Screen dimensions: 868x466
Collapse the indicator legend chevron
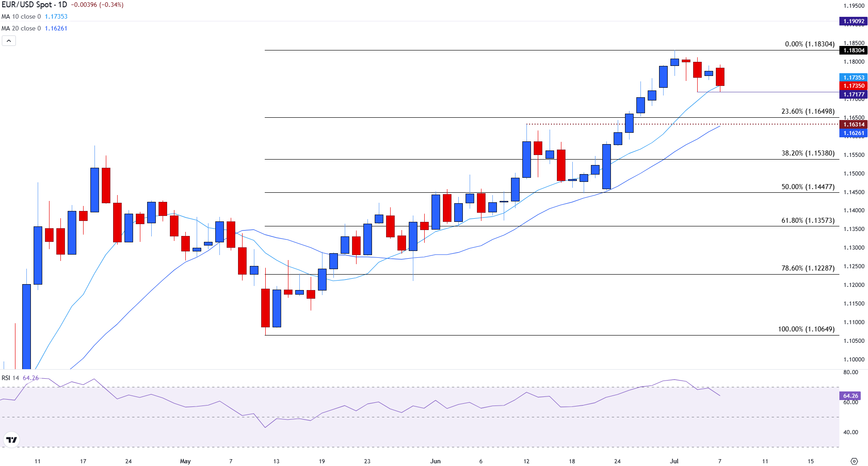9,41
